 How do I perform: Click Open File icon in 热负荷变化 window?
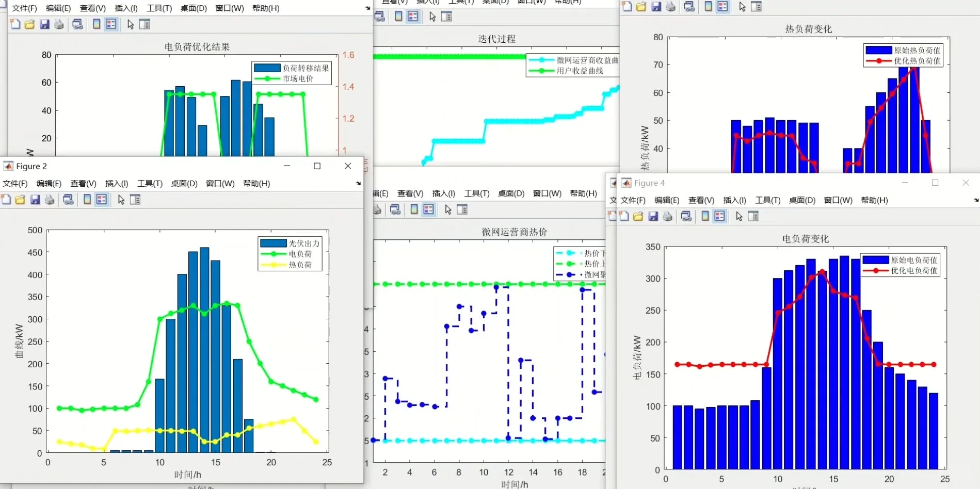641,7
